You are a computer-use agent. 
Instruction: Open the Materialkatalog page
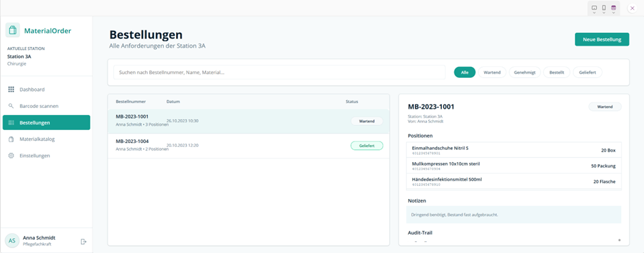[x=47, y=139]
